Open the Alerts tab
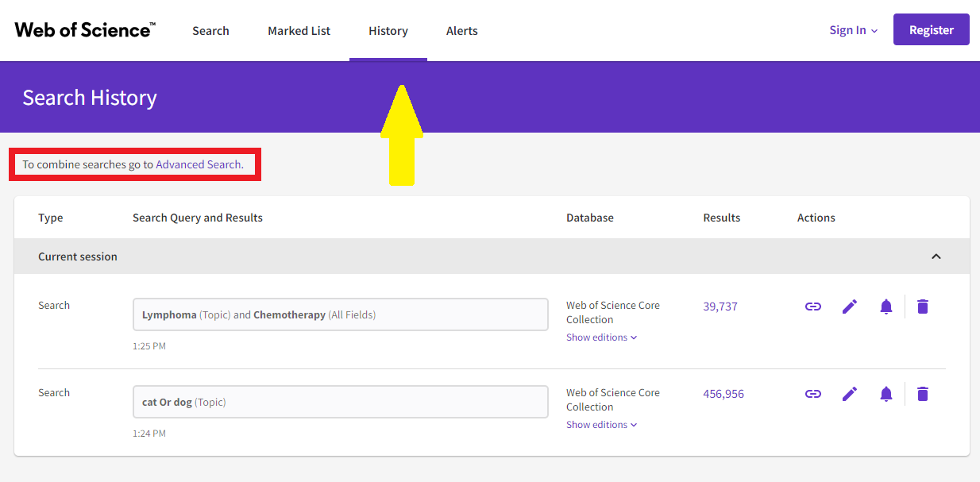This screenshot has width=980, height=482. point(462,31)
